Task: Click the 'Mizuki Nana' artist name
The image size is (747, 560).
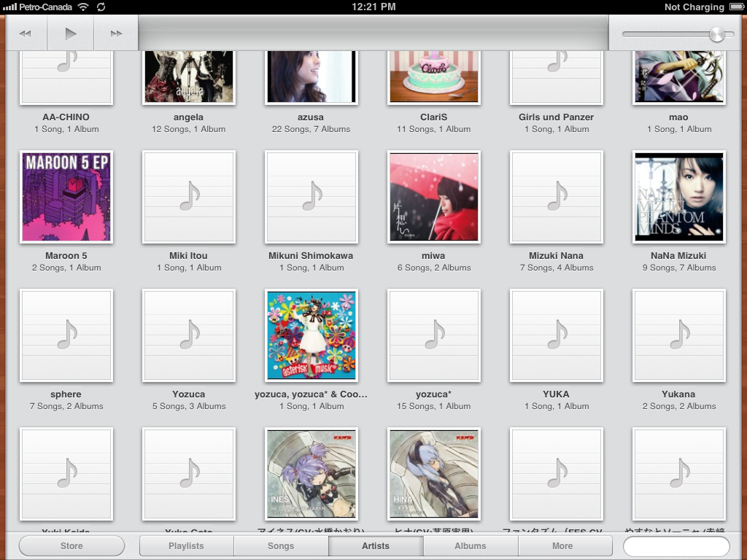Action: click(x=556, y=256)
